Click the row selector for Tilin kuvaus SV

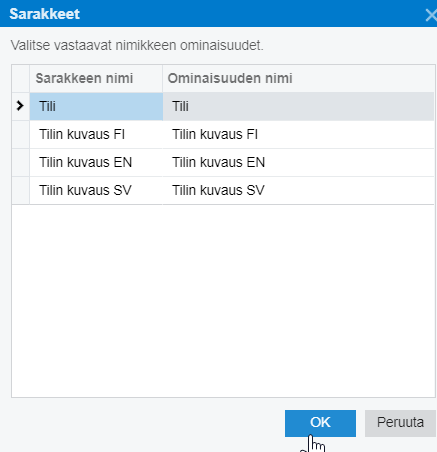coord(21,190)
